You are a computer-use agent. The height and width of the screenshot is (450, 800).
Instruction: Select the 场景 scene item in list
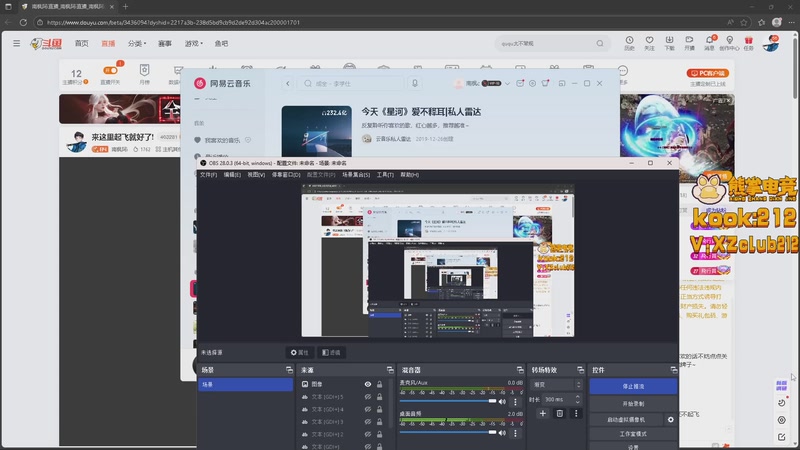point(245,385)
